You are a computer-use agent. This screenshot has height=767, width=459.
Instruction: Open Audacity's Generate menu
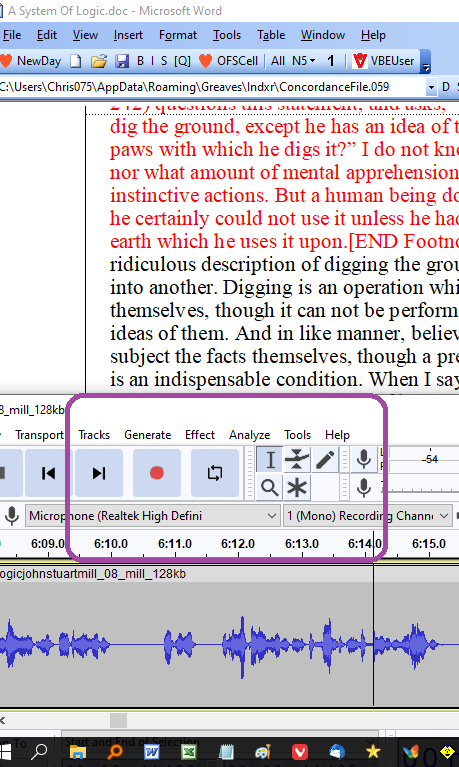tap(148, 435)
